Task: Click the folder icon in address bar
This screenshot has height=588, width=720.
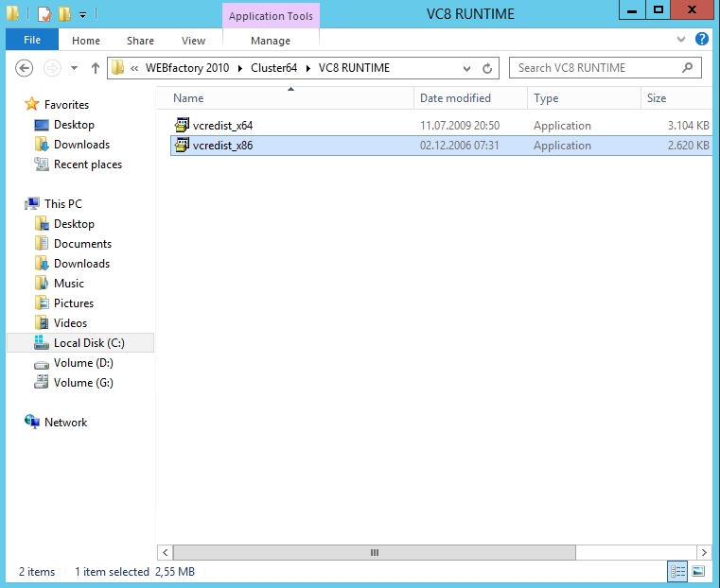Action: click(118, 68)
